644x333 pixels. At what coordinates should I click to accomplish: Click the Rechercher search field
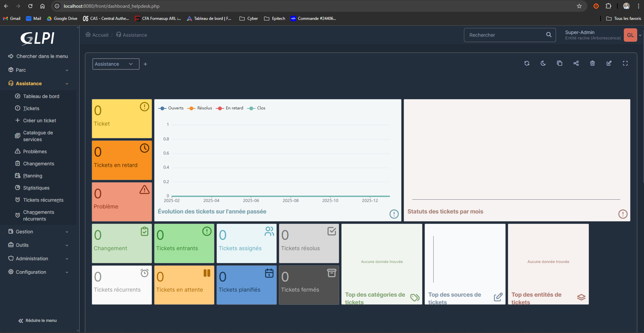502,35
